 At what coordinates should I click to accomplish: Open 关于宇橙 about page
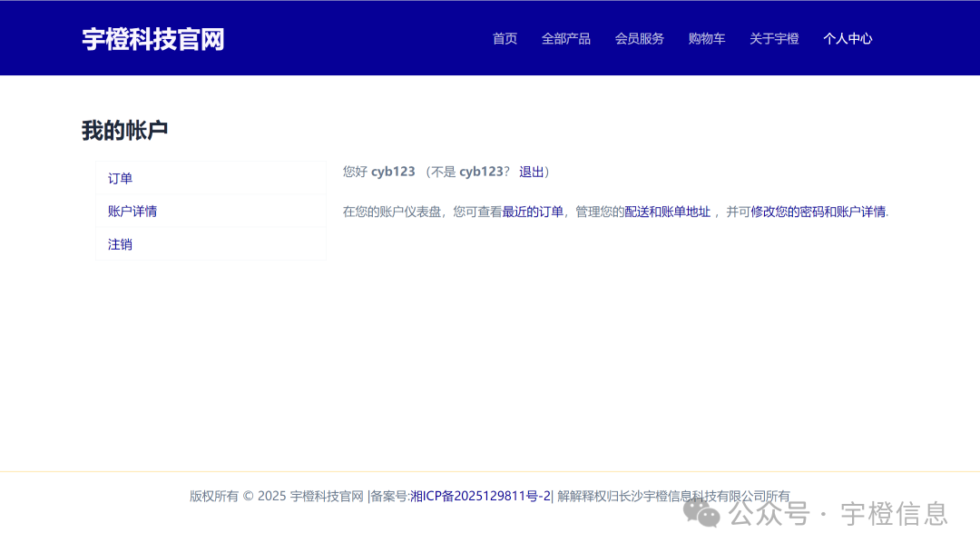tap(774, 38)
